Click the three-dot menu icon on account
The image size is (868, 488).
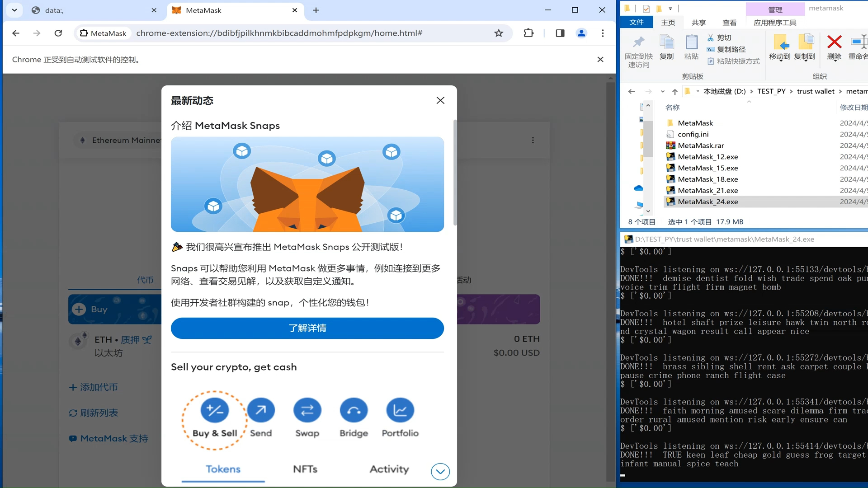pyautogui.click(x=533, y=140)
